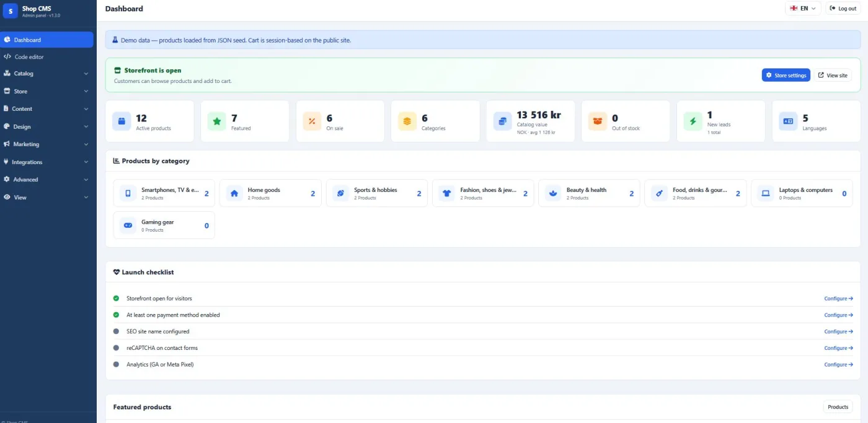Click the Home goods house icon
Image resolution: width=868 pixels, height=423 pixels.
pyautogui.click(x=234, y=193)
